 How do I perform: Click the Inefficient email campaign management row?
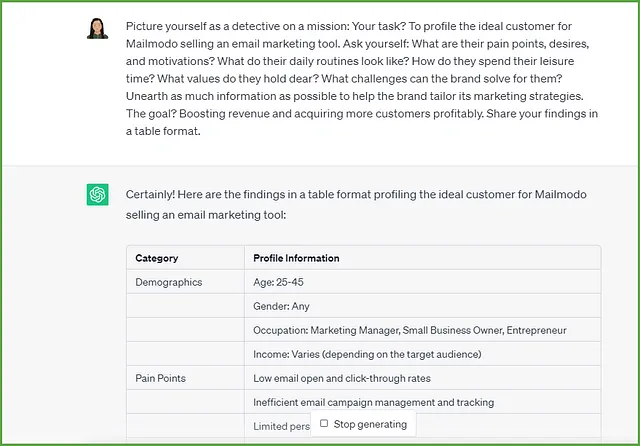[364, 402]
